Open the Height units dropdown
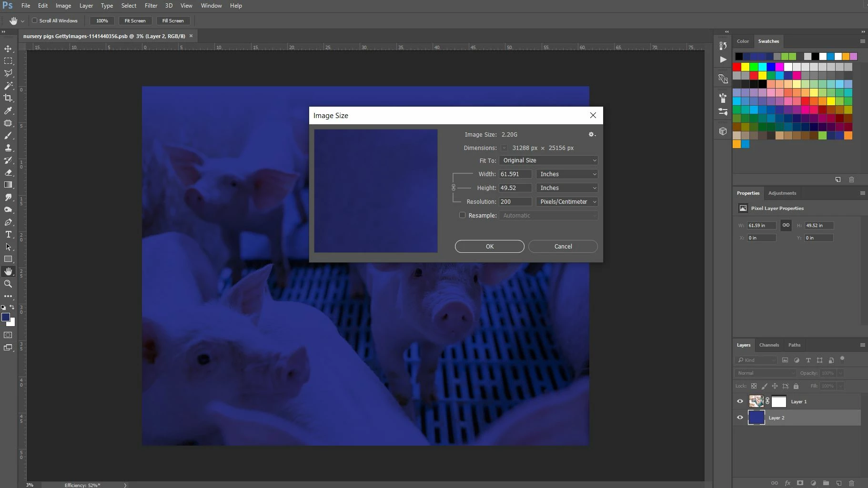 pos(567,188)
